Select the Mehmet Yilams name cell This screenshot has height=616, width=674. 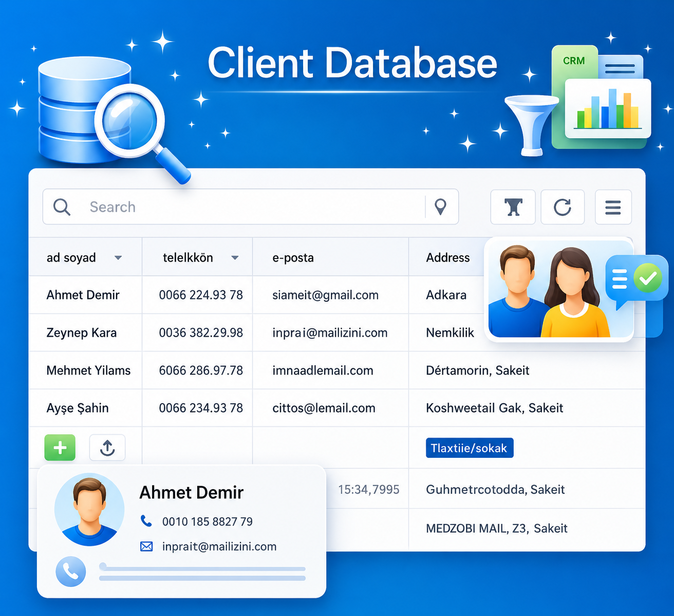tap(88, 370)
